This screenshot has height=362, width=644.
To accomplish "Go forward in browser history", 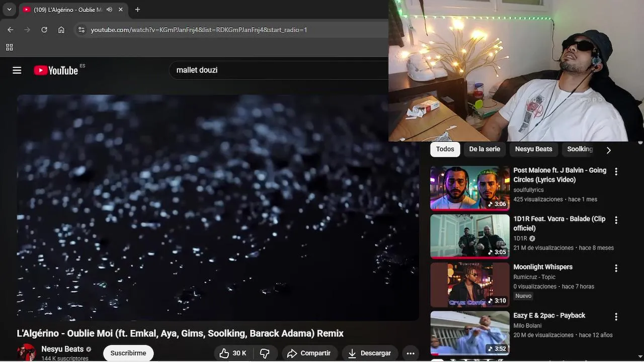I will [x=27, y=30].
